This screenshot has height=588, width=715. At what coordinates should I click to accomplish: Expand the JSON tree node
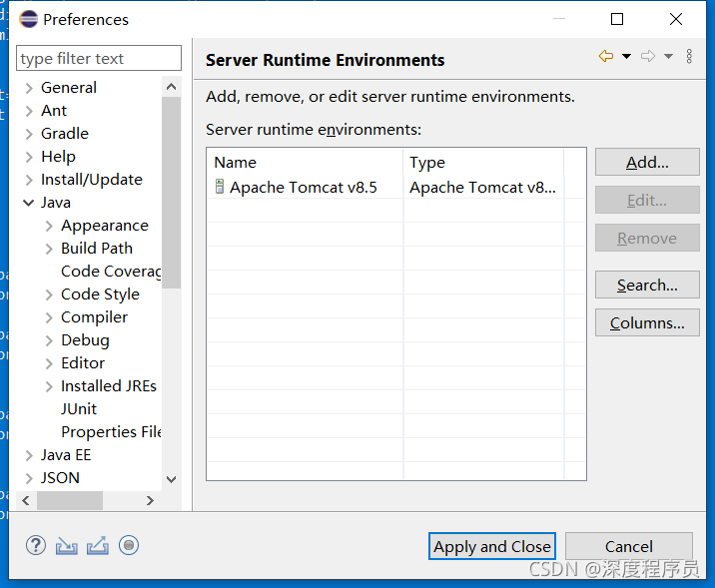click(x=29, y=478)
